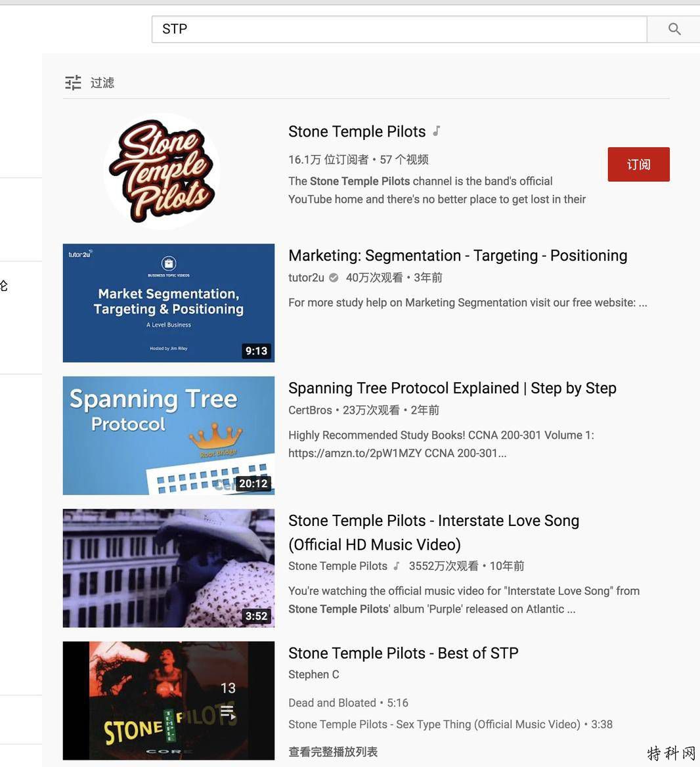Click the 3:52 duration badge
700x767 pixels.
tap(256, 616)
